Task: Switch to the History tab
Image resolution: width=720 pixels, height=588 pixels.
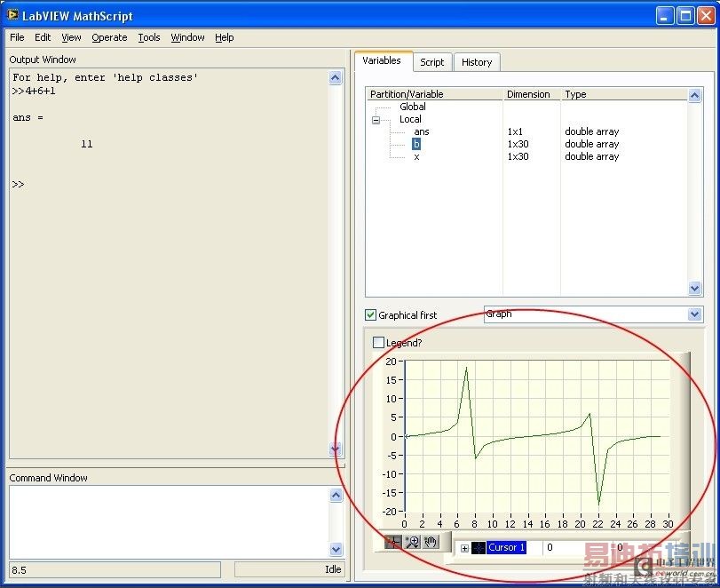Action: click(477, 62)
